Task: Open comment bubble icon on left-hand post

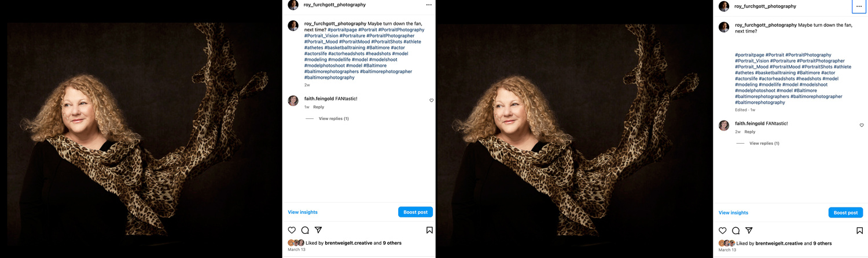Action: point(305,230)
